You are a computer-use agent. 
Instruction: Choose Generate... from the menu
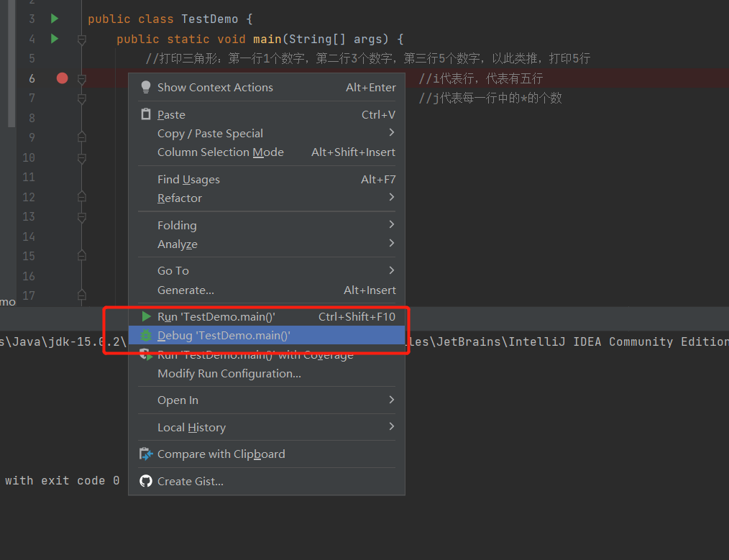(x=267, y=290)
